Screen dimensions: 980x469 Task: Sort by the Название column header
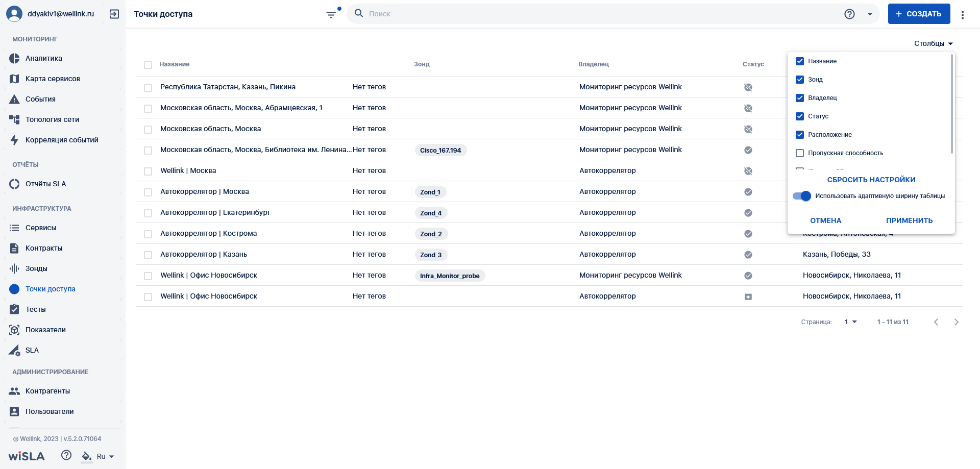pyautogui.click(x=174, y=64)
